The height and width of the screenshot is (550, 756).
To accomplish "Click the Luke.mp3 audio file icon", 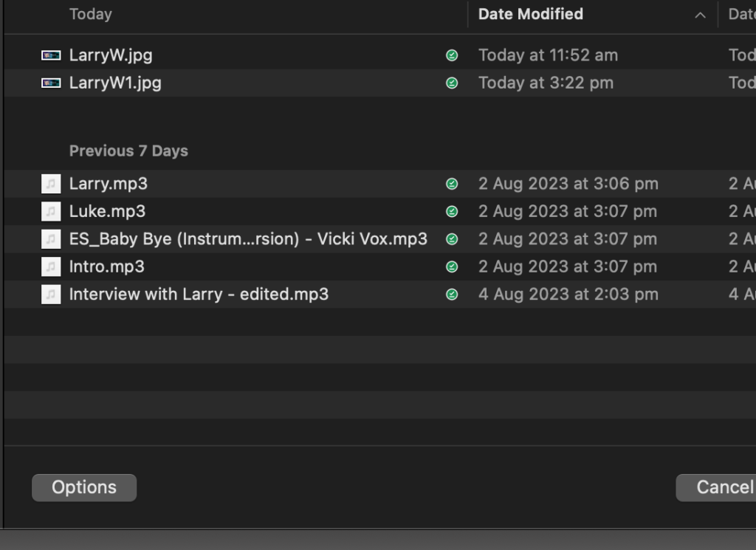I will point(51,212).
